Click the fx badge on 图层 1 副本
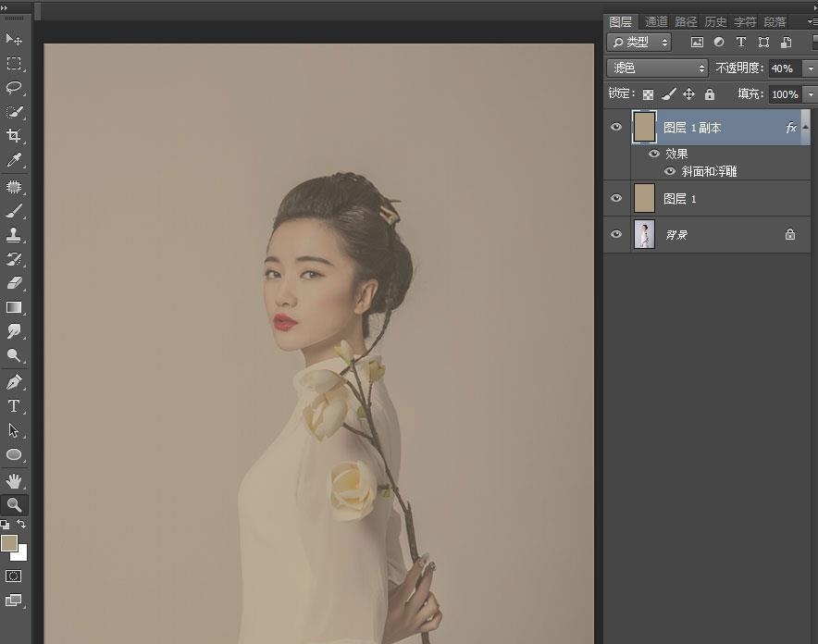This screenshot has height=644, width=818. click(791, 128)
